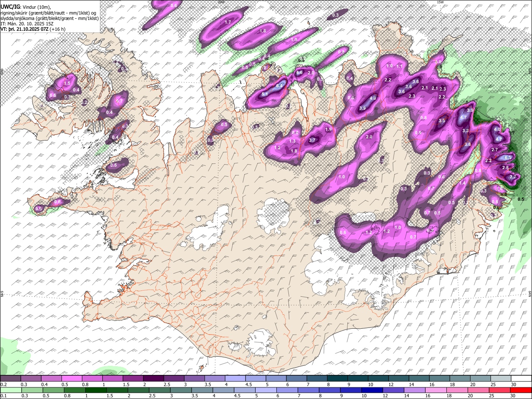The width and height of the screenshot is (532, 399).
Task: Click the 2.8 precipitation value on the east coast
Action: click(x=505, y=168)
